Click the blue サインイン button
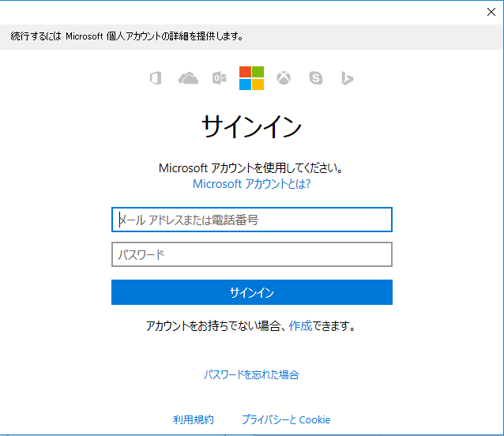 point(252,292)
